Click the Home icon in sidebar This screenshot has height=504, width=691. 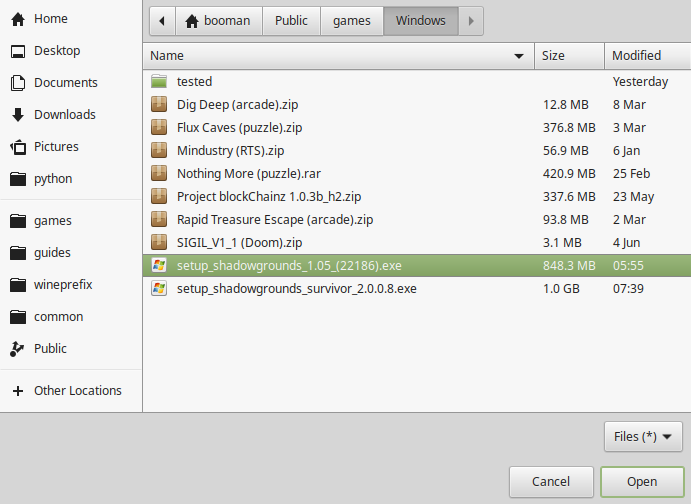click(18, 19)
